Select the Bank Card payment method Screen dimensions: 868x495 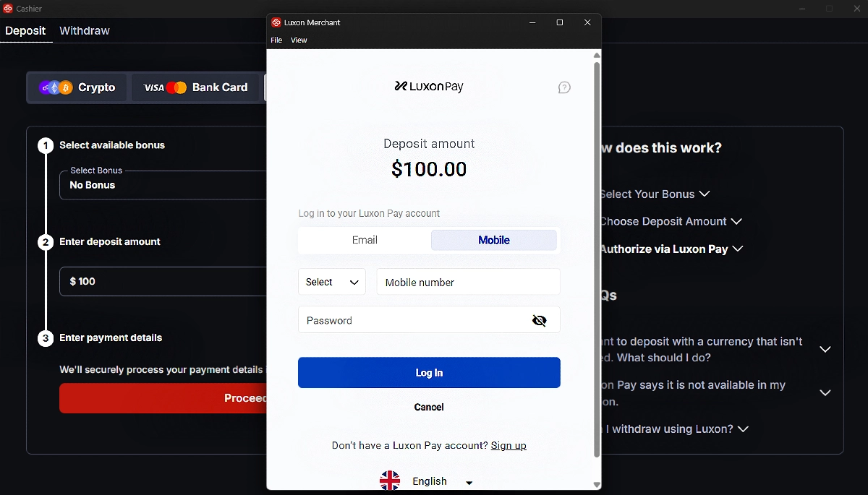click(x=195, y=87)
